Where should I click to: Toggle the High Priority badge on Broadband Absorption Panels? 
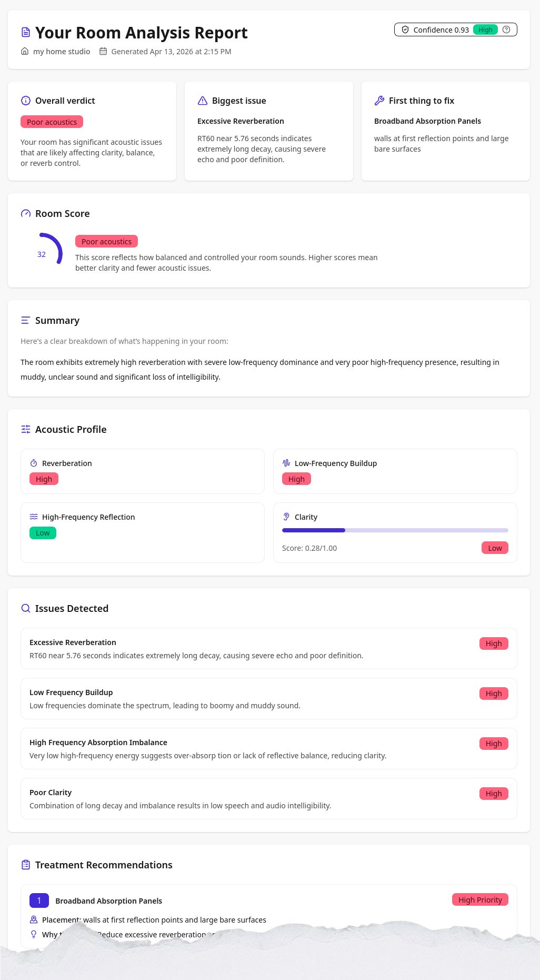point(479,899)
